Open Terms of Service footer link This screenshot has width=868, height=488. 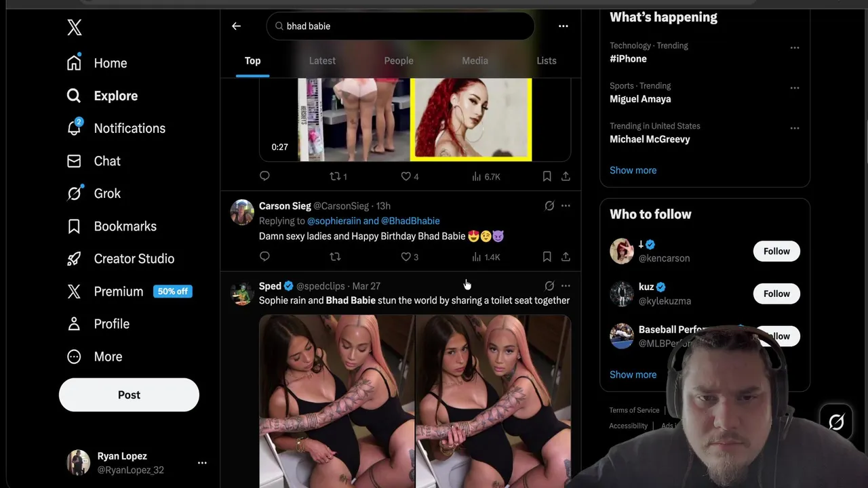(x=634, y=410)
